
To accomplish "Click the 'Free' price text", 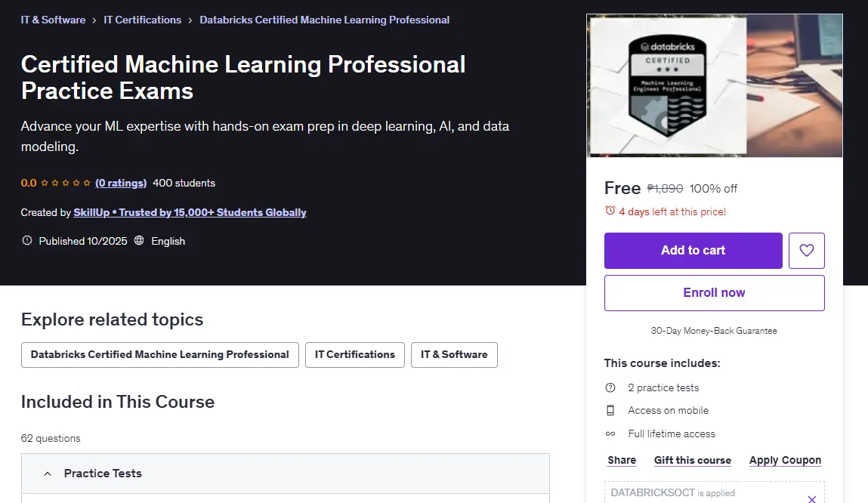I will 622,188.
